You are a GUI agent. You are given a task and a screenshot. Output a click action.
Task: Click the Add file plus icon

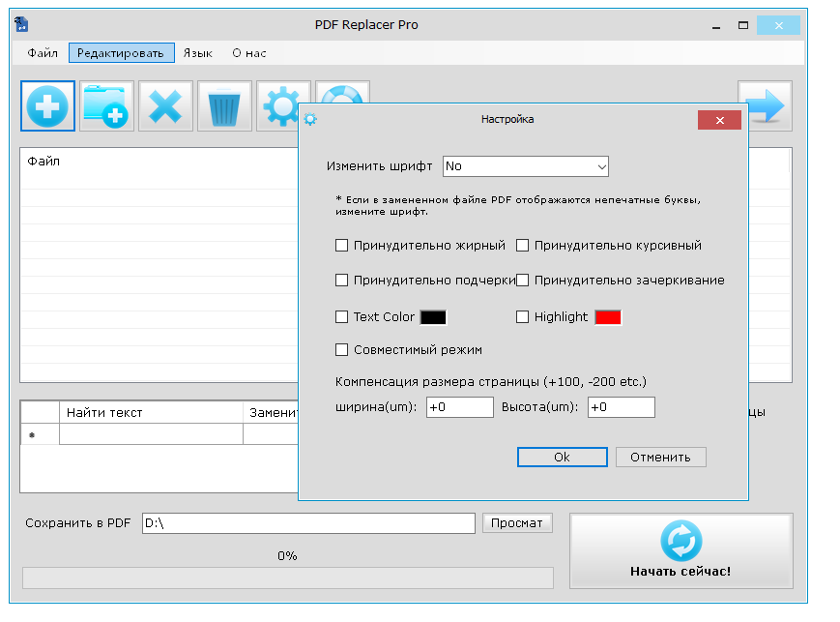(x=47, y=106)
